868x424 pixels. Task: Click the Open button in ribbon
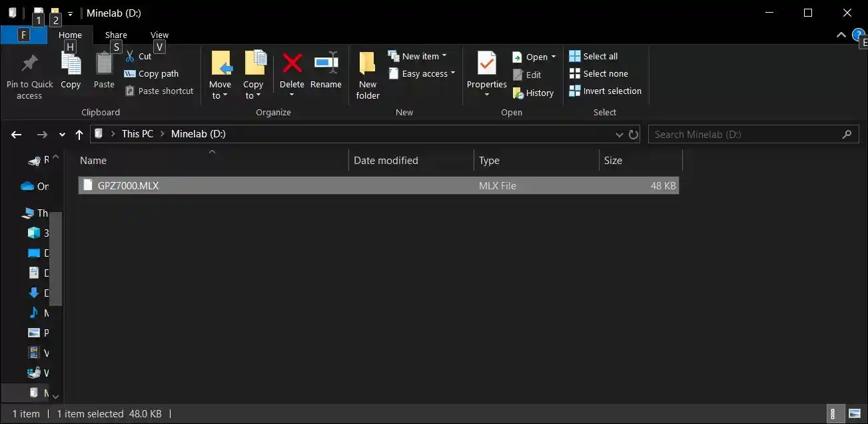tap(530, 57)
